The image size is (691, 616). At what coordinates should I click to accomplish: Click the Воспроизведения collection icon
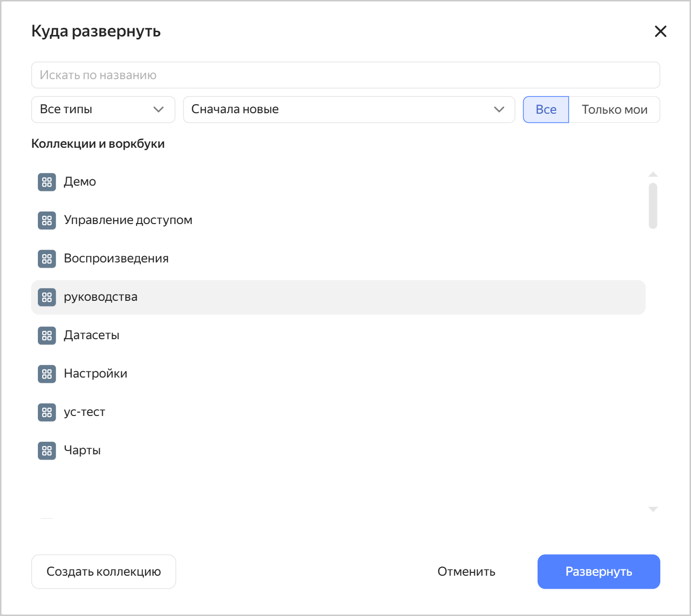tap(47, 259)
